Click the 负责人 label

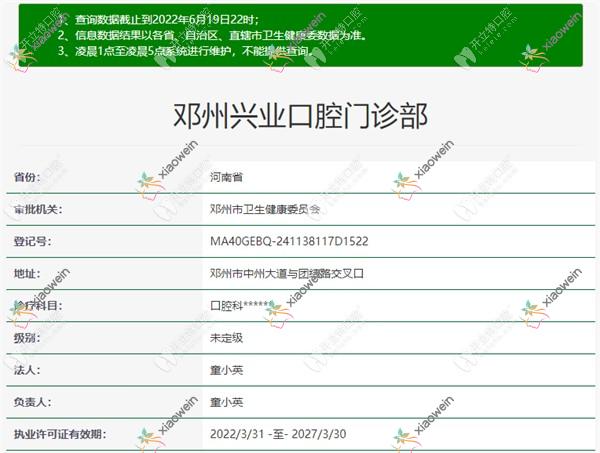(x=32, y=402)
